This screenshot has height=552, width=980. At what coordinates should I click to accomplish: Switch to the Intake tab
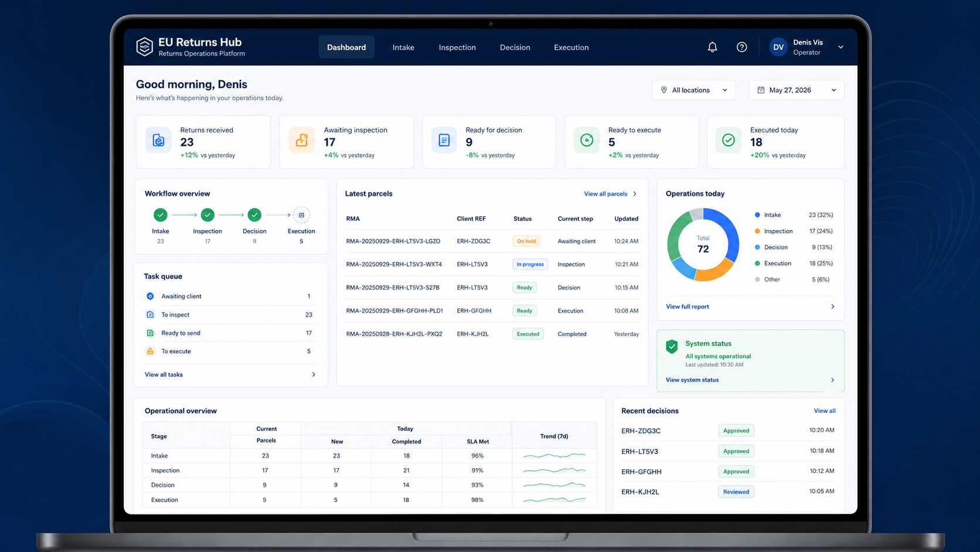point(403,47)
